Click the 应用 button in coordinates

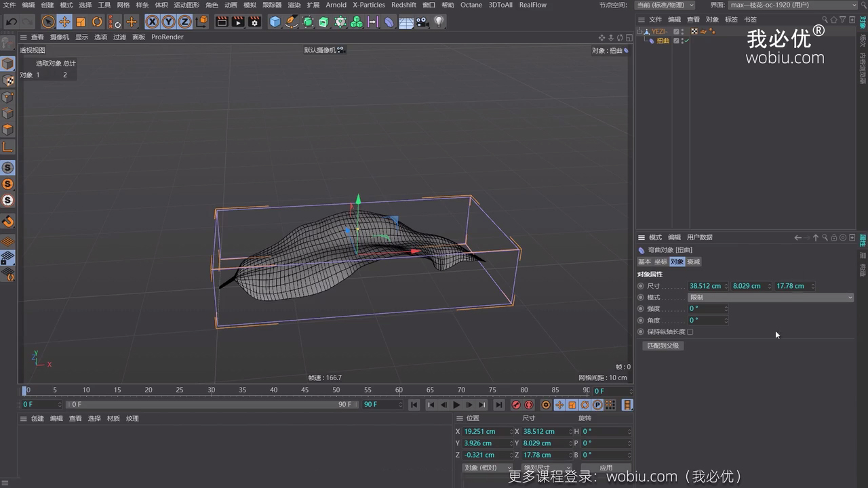tap(606, 468)
